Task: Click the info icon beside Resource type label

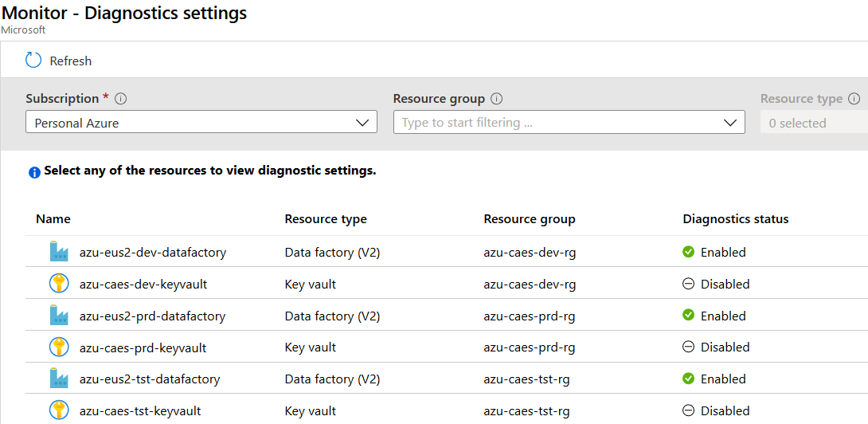Action: point(854,99)
